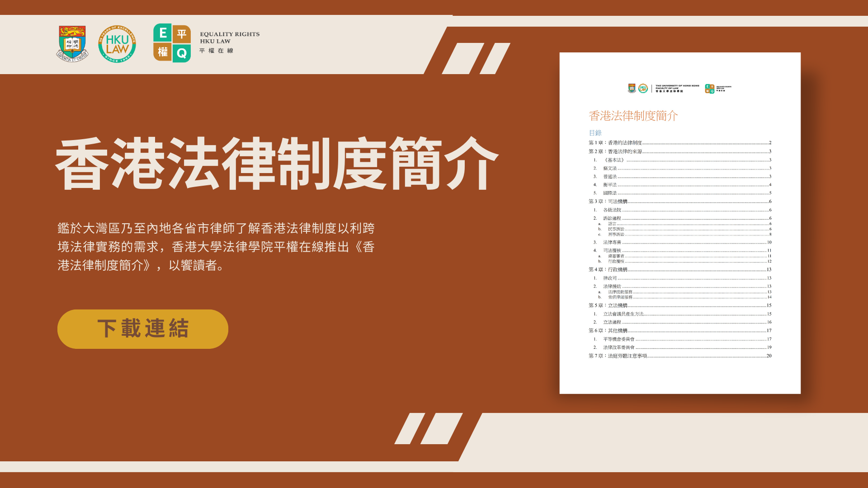The height and width of the screenshot is (488, 868).
Task: Click the 法律援助服務 contents sub-entry
Action: [x=684, y=292]
